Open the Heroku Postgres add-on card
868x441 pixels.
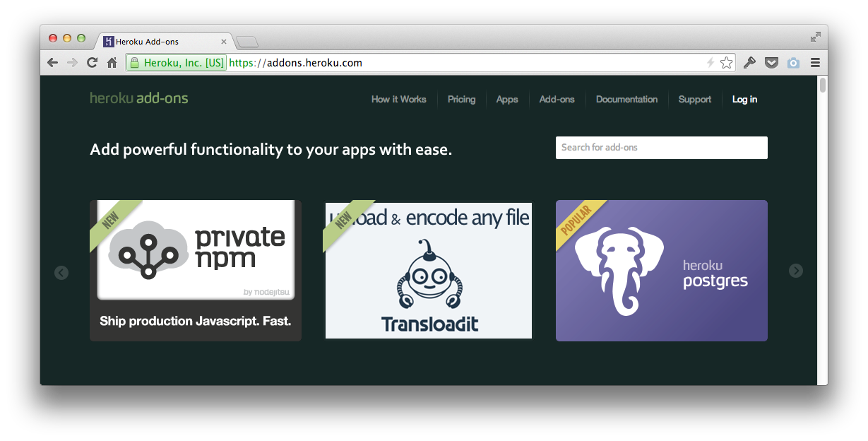pos(661,271)
